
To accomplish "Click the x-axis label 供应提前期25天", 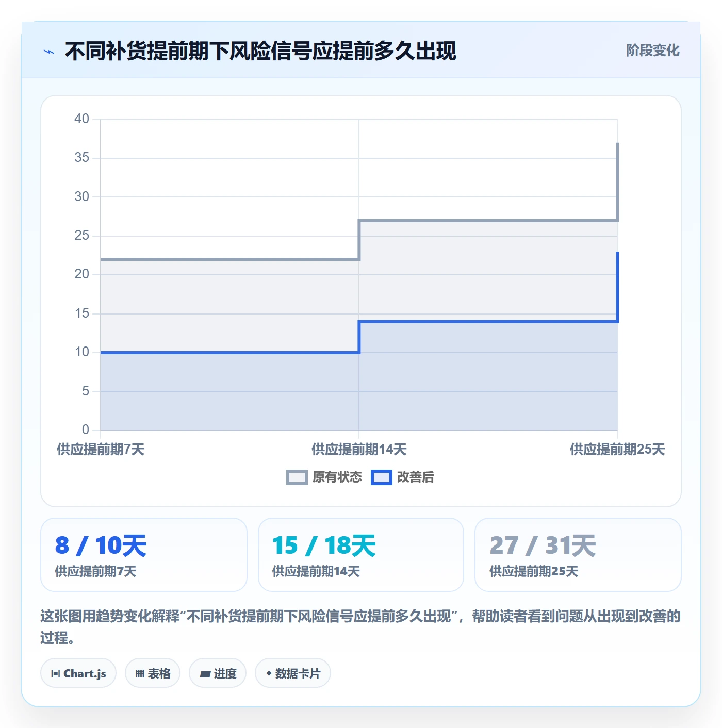I will (x=617, y=450).
